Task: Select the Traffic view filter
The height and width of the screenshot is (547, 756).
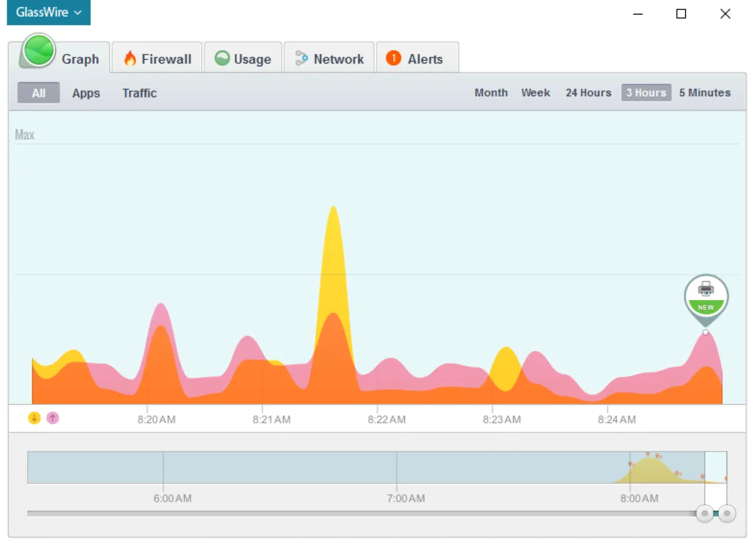Action: coord(139,93)
